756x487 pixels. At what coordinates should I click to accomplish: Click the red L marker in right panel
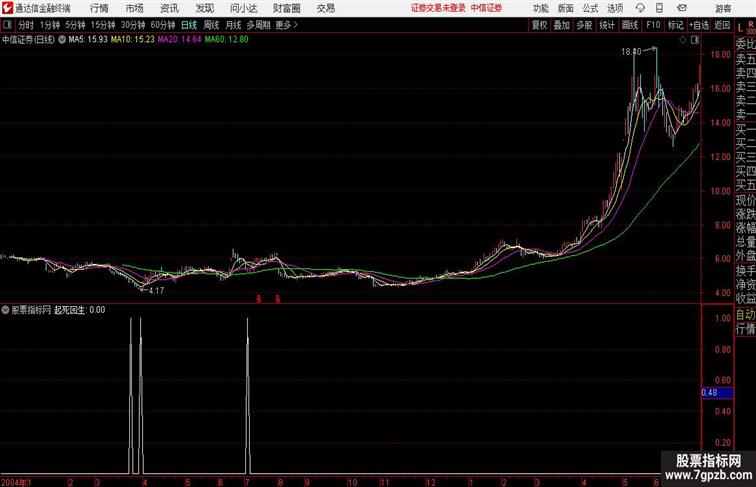pyautogui.click(x=740, y=28)
